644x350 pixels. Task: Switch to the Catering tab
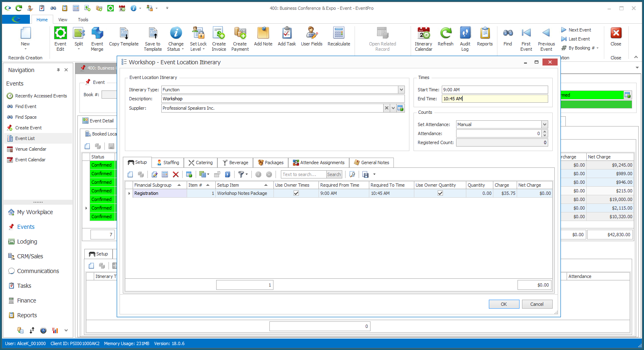click(200, 163)
